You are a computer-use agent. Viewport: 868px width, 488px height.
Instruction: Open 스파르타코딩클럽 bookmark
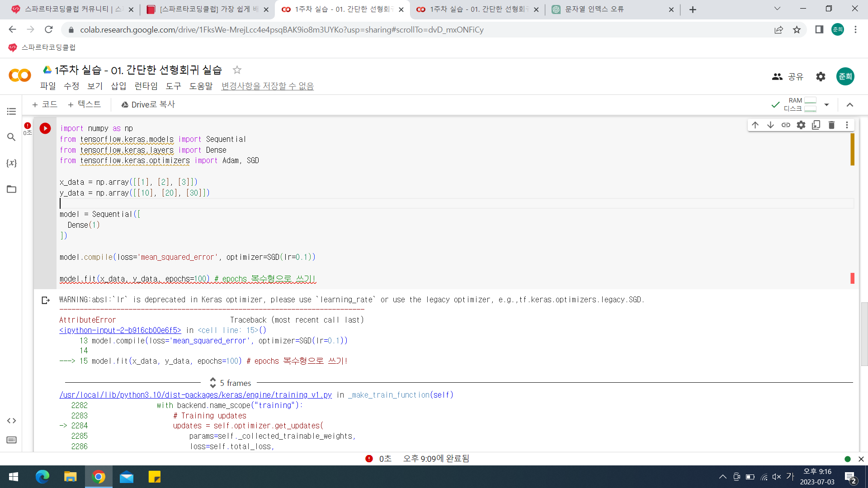point(42,47)
